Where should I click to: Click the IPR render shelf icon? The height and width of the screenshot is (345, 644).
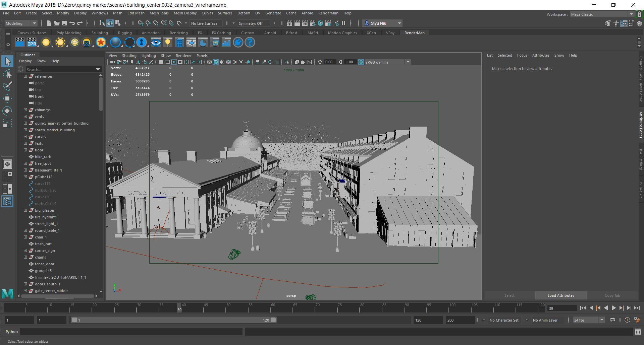coord(32,43)
